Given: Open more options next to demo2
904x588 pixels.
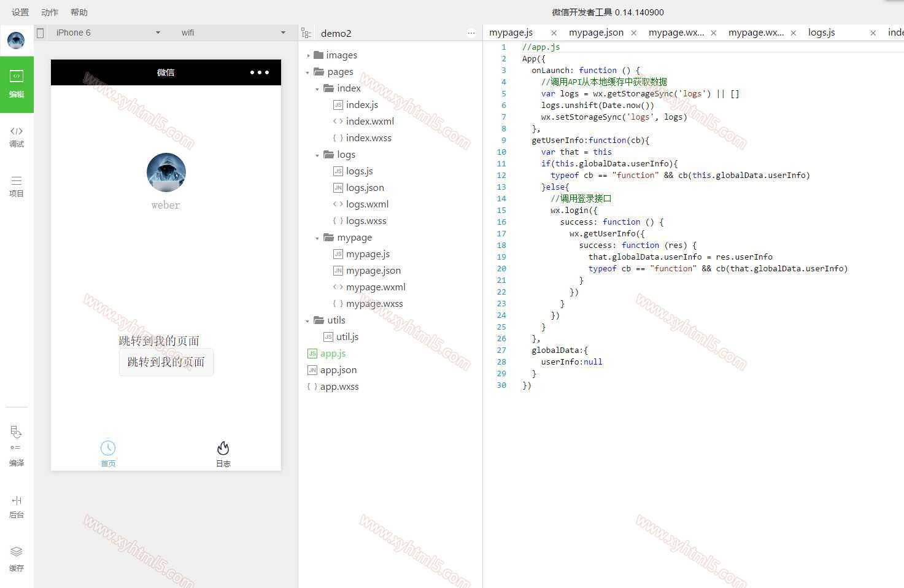Looking at the screenshot, I should click(x=471, y=33).
